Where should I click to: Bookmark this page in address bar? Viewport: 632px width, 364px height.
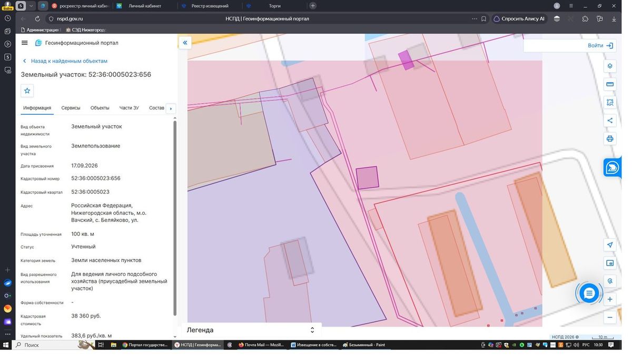(x=483, y=19)
